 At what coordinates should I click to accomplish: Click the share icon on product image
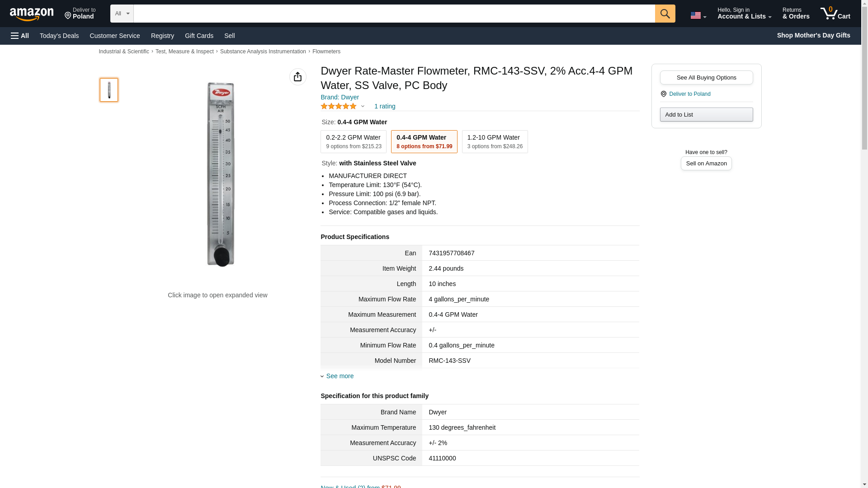pos(297,77)
